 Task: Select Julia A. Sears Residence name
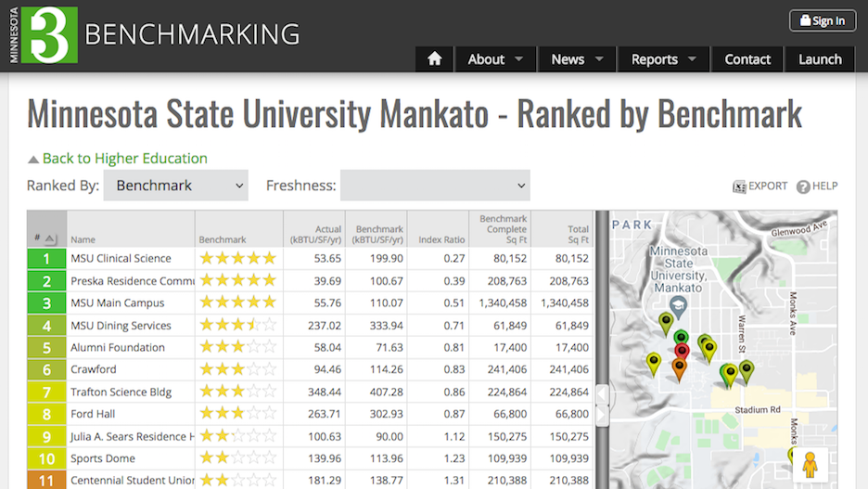133,436
